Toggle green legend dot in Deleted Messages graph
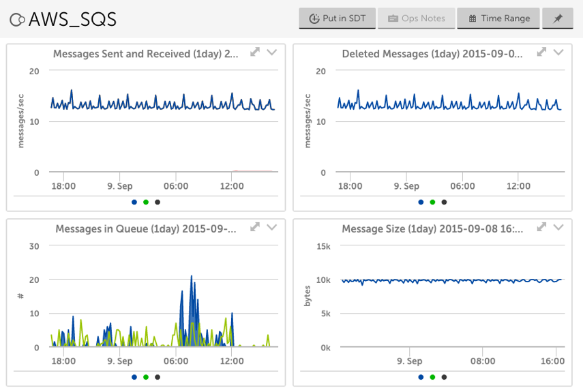 point(432,202)
